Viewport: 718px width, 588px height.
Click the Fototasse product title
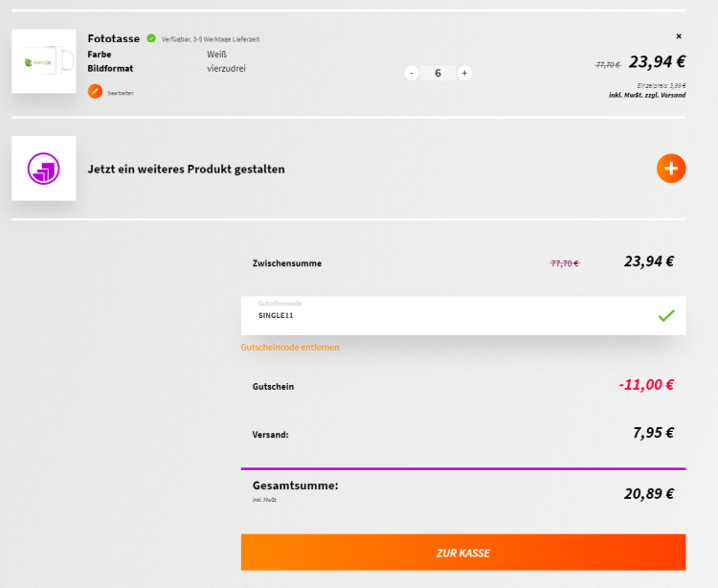tap(113, 38)
